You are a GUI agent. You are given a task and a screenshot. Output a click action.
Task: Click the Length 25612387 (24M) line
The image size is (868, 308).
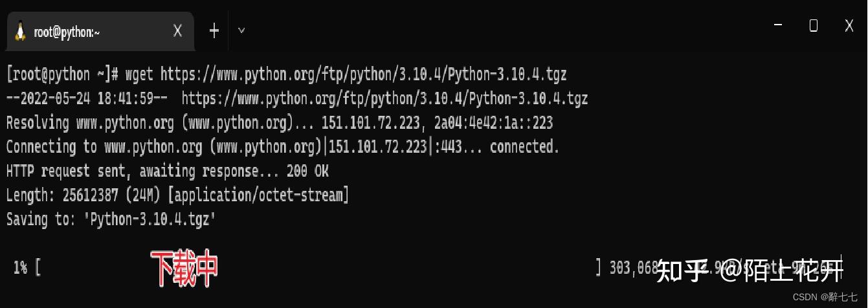[177, 195]
